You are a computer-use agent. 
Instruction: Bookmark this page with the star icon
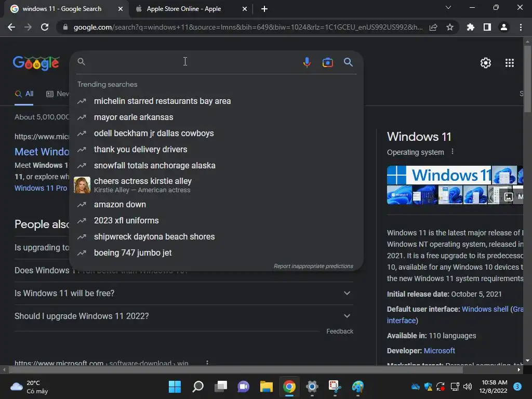pos(449,27)
